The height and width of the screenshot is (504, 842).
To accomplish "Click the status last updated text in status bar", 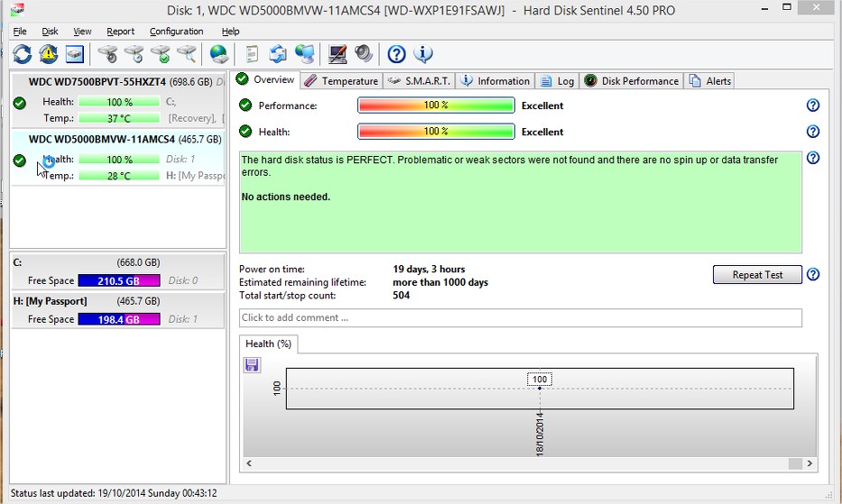I will coord(114,492).
